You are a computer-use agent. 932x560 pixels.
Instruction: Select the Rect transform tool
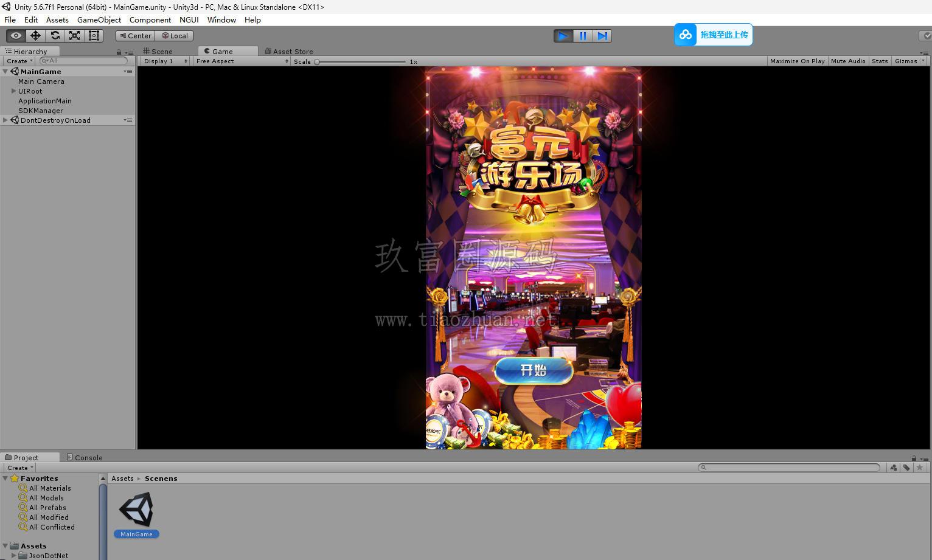pos(94,36)
